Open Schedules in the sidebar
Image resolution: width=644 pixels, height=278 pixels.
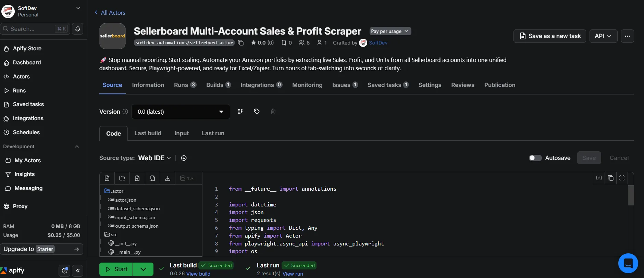tap(26, 132)
